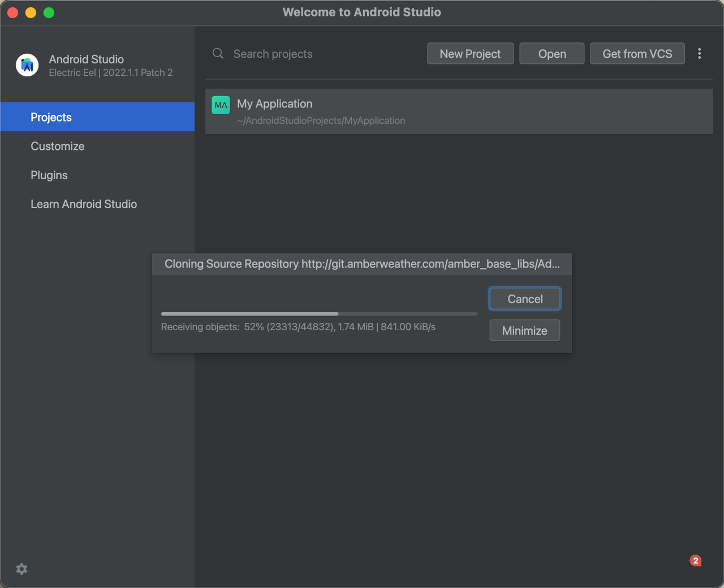Click the cloning progress bar
724x588 pixels.
[319, 314]
